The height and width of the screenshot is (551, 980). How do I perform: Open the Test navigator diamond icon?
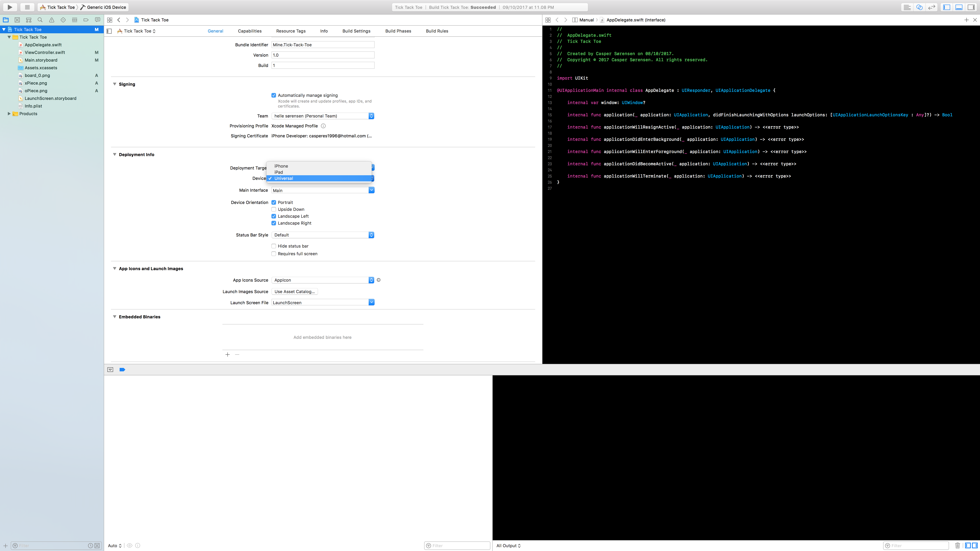click(63, 20)
